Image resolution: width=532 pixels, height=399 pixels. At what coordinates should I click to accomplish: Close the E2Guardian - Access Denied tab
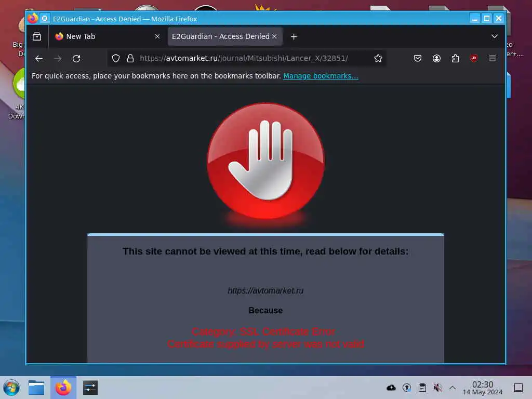[274, 36]
